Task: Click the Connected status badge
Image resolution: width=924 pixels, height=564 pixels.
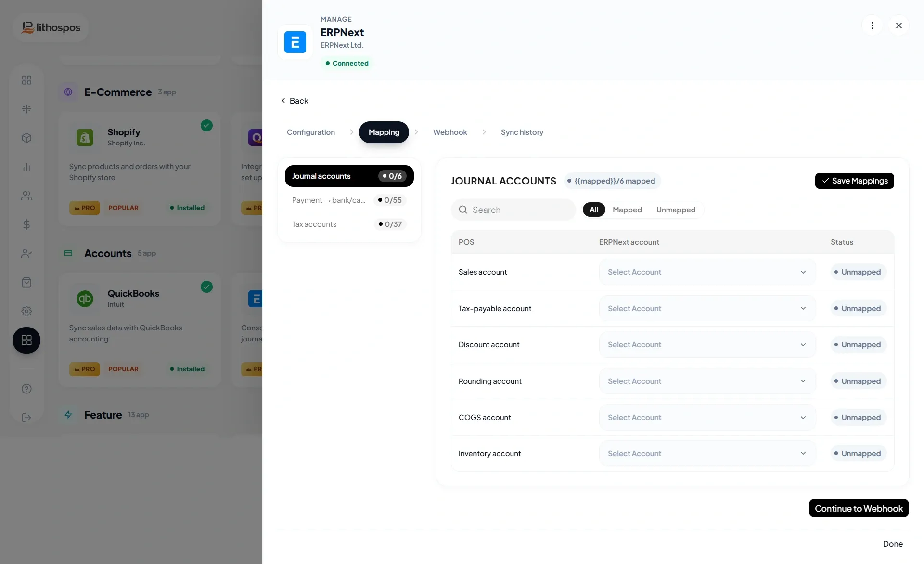Action: 347,63
